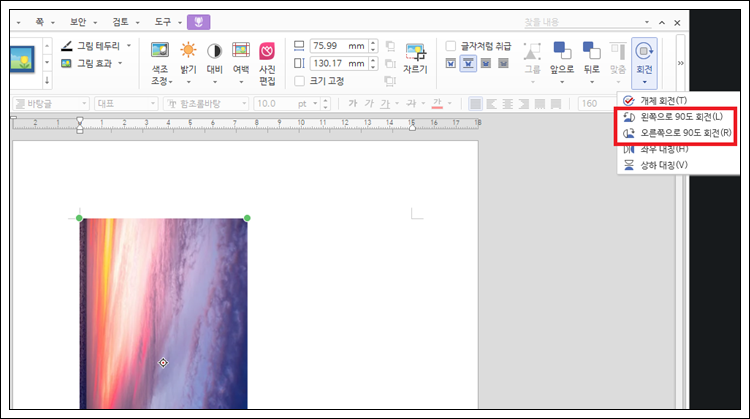
Task: Click the 맞춤 align icon
Action: [618, 51]
